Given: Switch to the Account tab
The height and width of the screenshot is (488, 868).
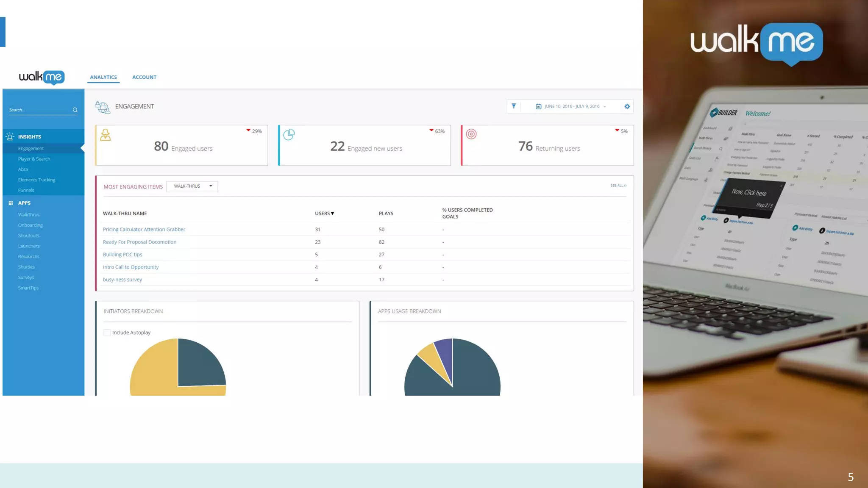Looking at the screenshot, I should click(x=144, y=77).
